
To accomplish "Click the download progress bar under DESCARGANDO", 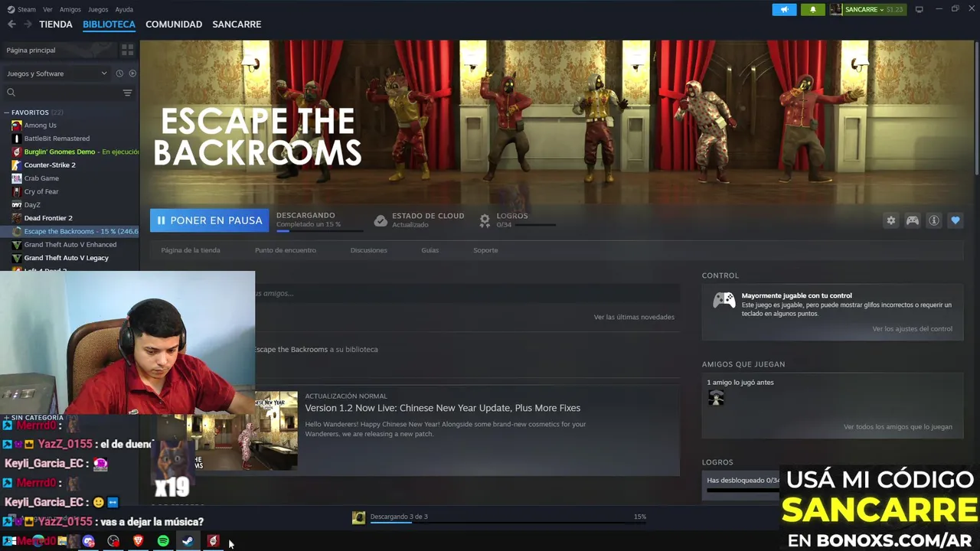I will (x=320, y=230).
